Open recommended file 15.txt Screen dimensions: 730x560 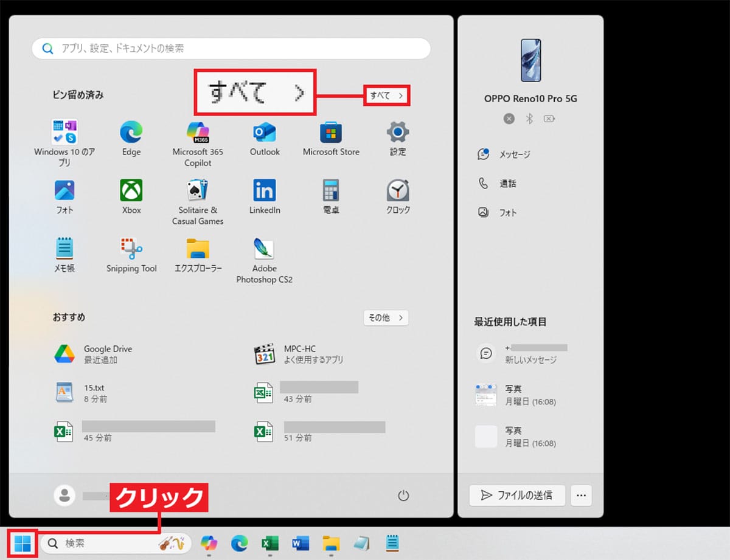click(x=80, y=393)
